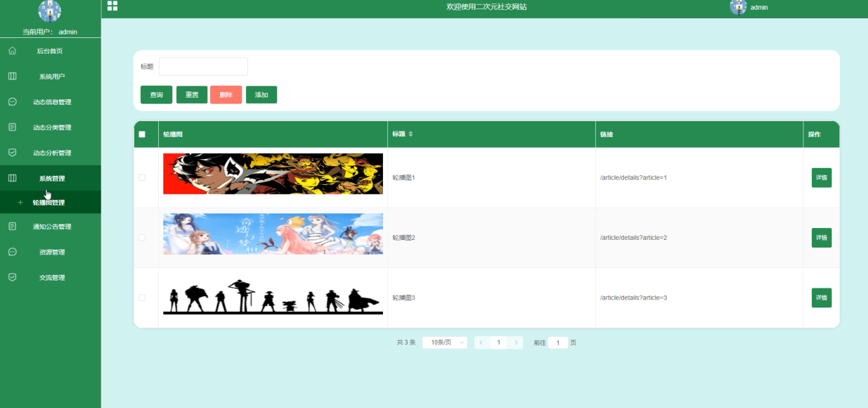The image size is (868, 408).
Task: Expand the 动态分析管理 sidebar menu
Action: click(51, 153)
